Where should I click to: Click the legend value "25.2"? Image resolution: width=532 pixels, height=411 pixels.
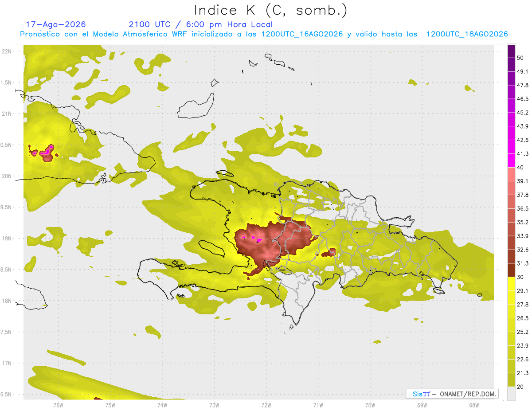[523, 332]
